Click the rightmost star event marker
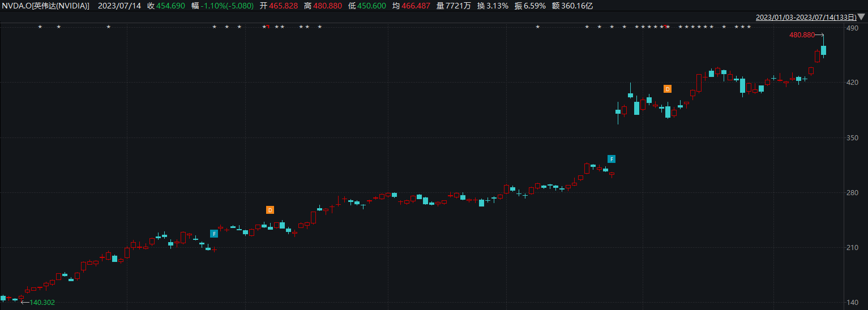Screen dimensions: 868x310 click(749, 27)
